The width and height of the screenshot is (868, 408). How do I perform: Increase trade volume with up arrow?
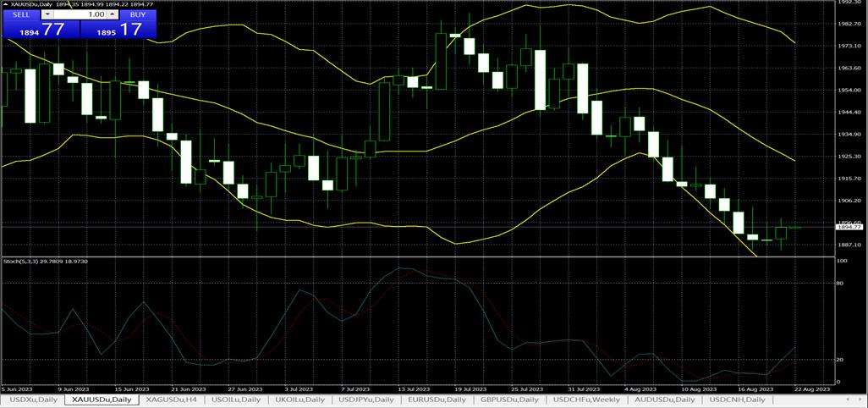coord(113,14)
